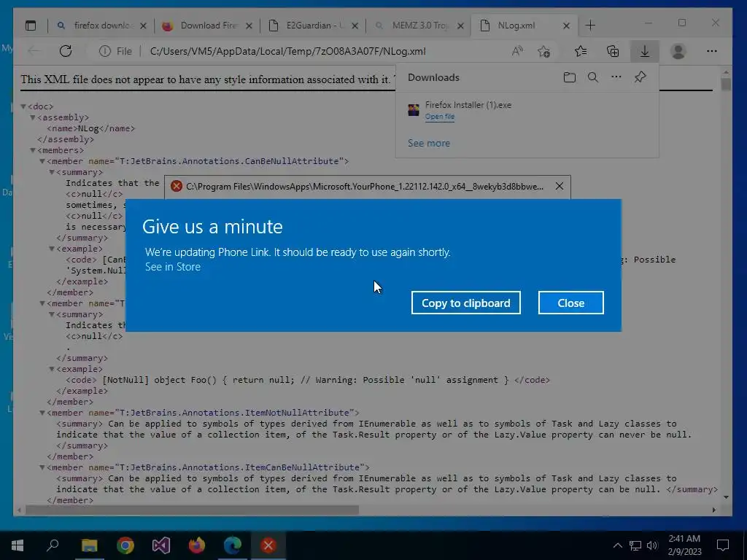
Task: Collapse the doc root XML node
Action: tap(23, 106)
